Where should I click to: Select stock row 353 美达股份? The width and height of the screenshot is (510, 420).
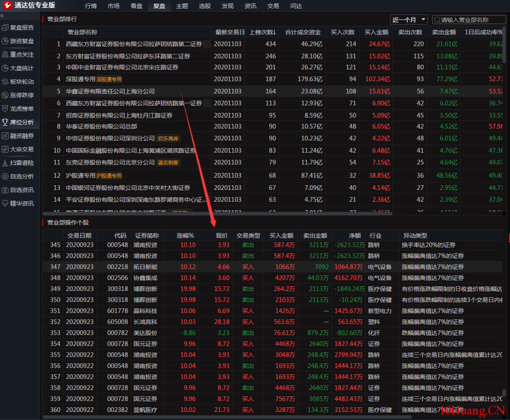[x=272, y=333]
